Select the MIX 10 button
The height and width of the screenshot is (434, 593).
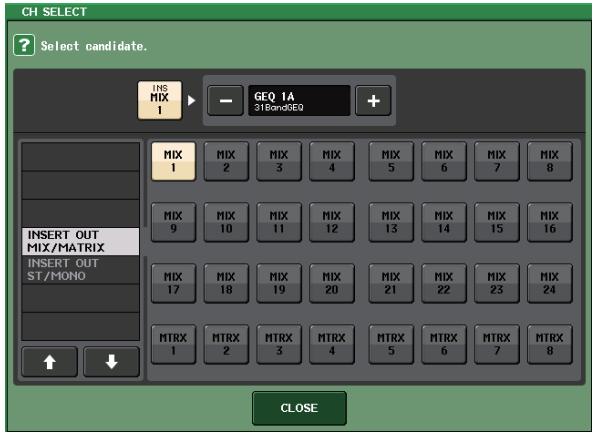click(226, 222)
